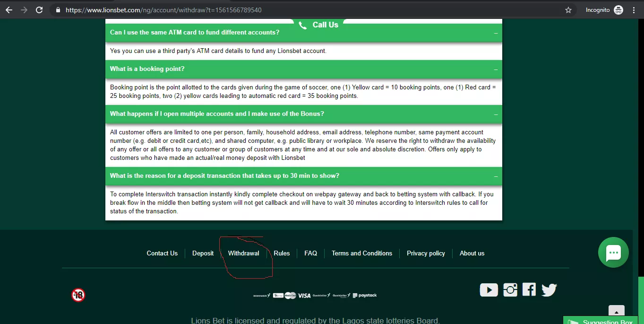Select Rules in the footer navigation
Screen dimensions: 644x324
click(x=282, y=253)
